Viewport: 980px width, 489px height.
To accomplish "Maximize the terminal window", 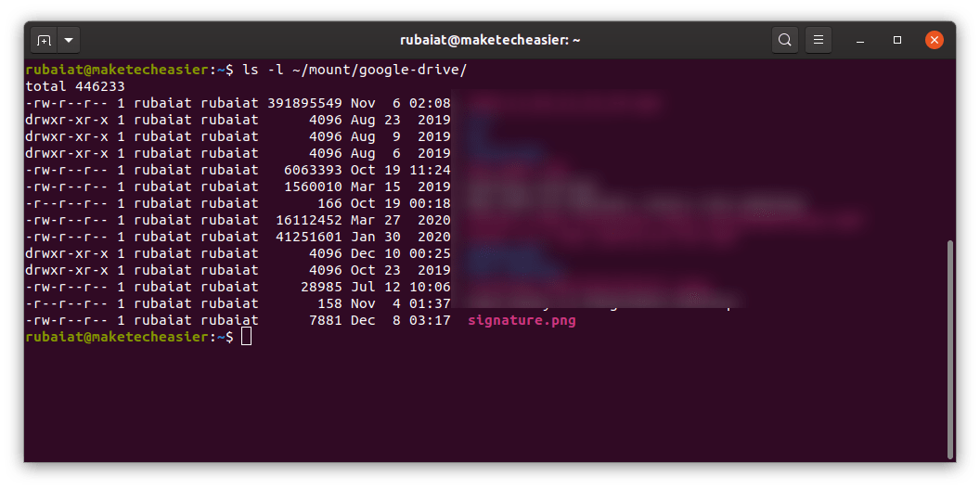I will pyautogui.click(x=897, y=41).
